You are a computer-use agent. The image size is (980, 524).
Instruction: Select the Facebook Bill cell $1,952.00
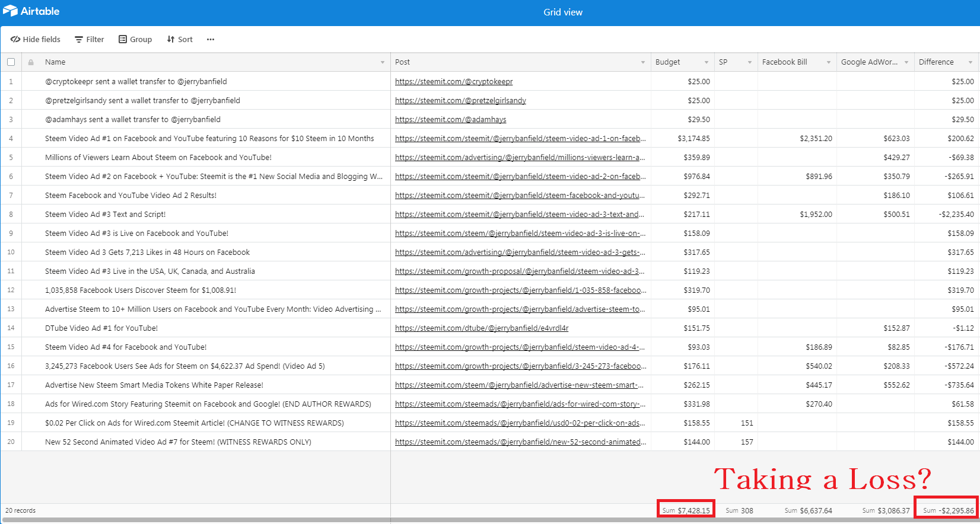(x=797, y=214)
